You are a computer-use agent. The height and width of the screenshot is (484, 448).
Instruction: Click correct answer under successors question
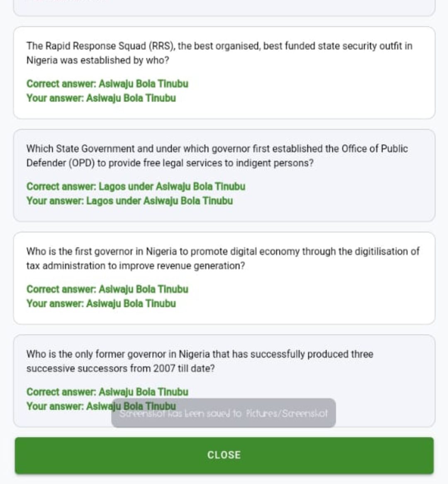coord(107,392)
